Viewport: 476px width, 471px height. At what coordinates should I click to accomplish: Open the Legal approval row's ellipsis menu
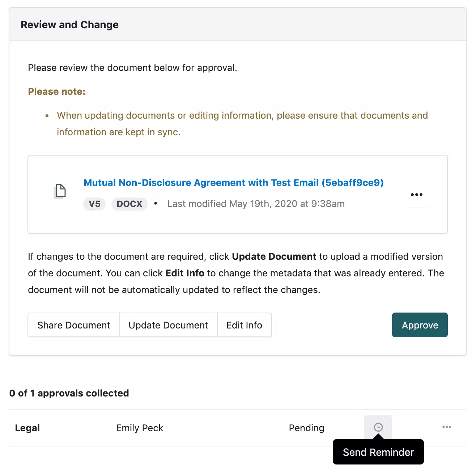[x=446, y=427]
